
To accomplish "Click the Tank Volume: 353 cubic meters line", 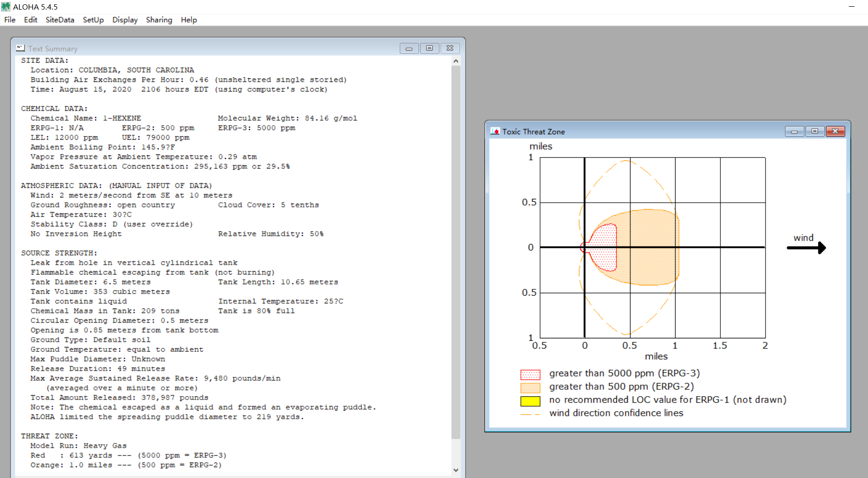I will [x=101, y=292].
